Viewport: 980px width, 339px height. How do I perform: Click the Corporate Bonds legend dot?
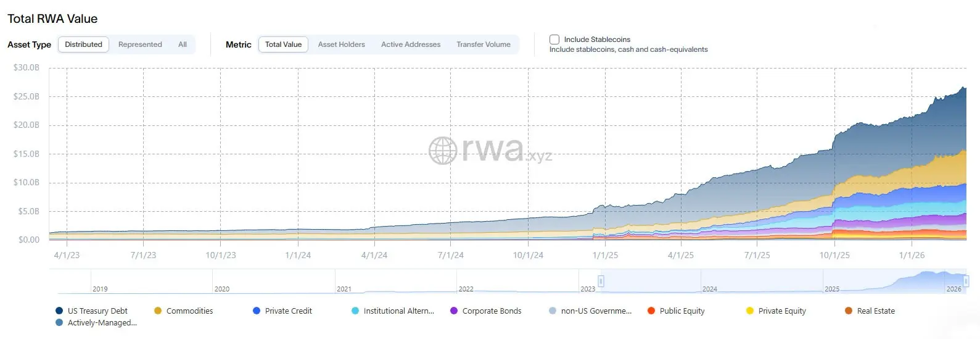454,311
